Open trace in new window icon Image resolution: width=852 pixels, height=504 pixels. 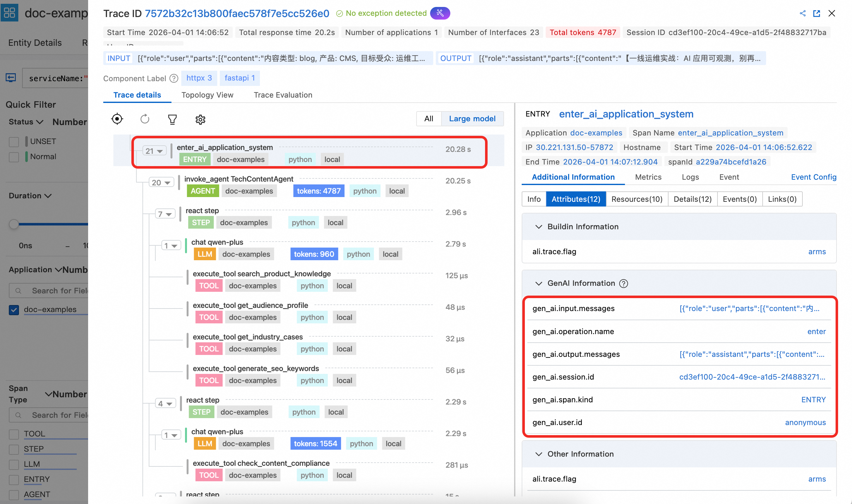click(817, 13)
